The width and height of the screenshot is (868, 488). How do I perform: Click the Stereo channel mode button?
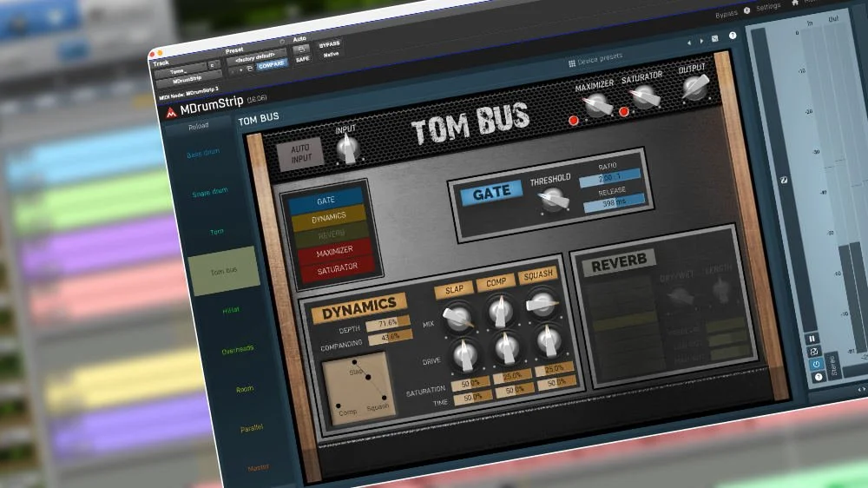pos(833,366)
